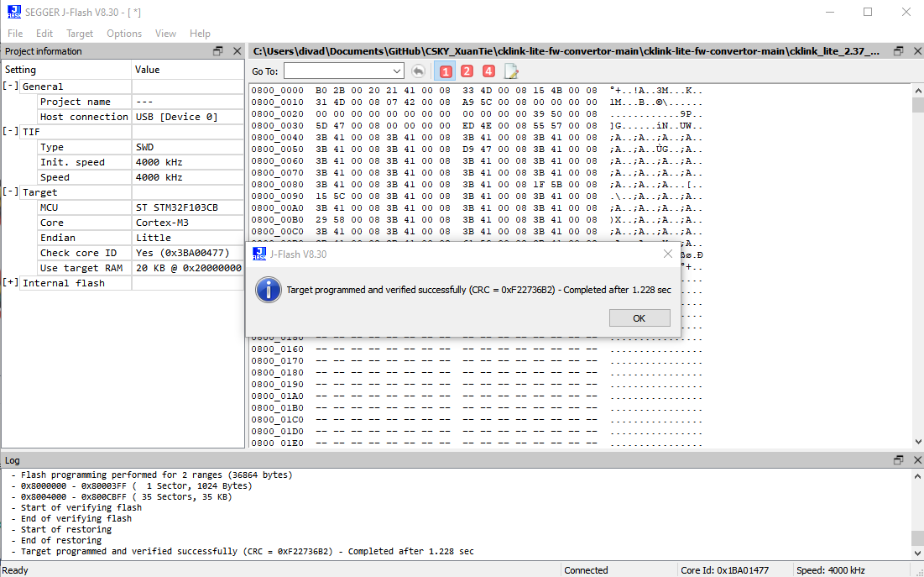Open the Help menu
The image size is (924, 577).
coord(200,34)
